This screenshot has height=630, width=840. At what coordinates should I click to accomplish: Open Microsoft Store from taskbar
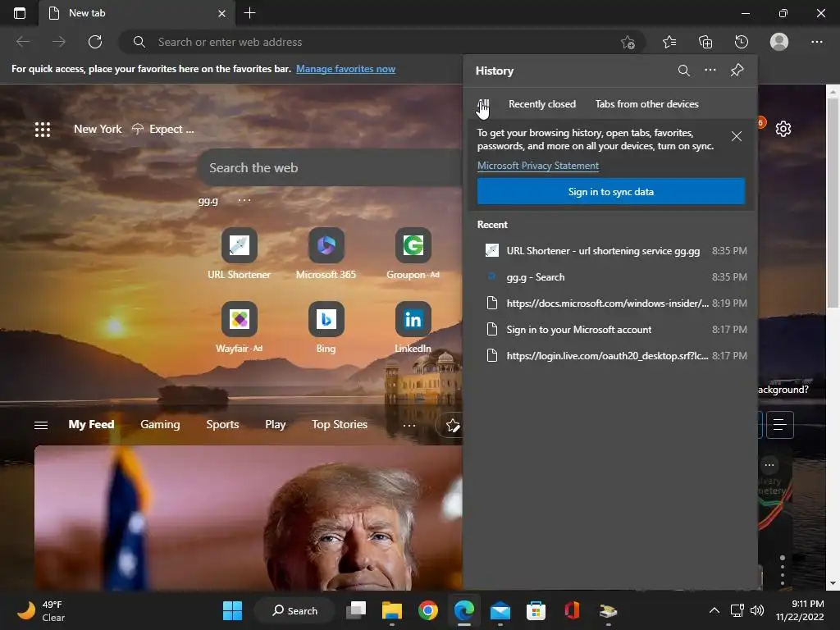tap(536, 610)
